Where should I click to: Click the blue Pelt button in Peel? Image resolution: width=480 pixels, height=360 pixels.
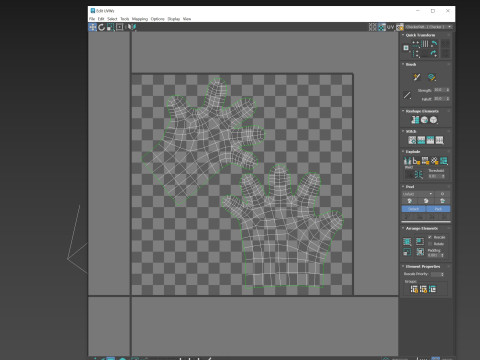(438, 209)
